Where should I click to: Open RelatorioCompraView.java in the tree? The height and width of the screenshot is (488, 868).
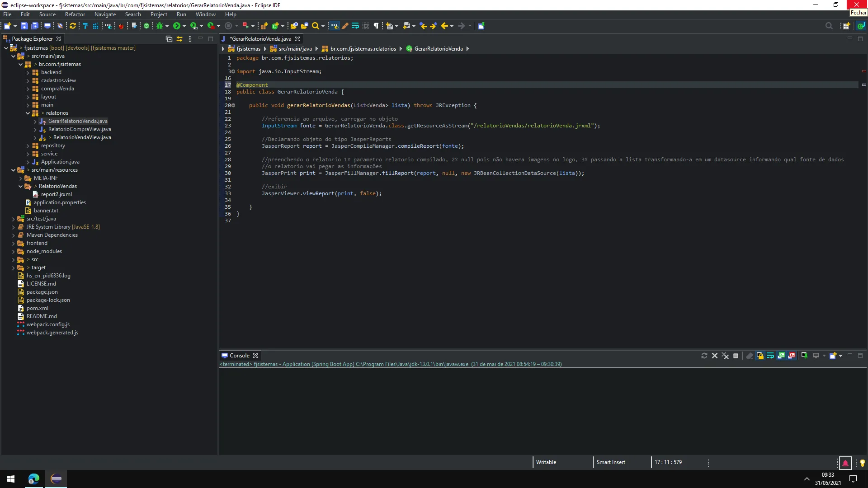tap(80, 129)
